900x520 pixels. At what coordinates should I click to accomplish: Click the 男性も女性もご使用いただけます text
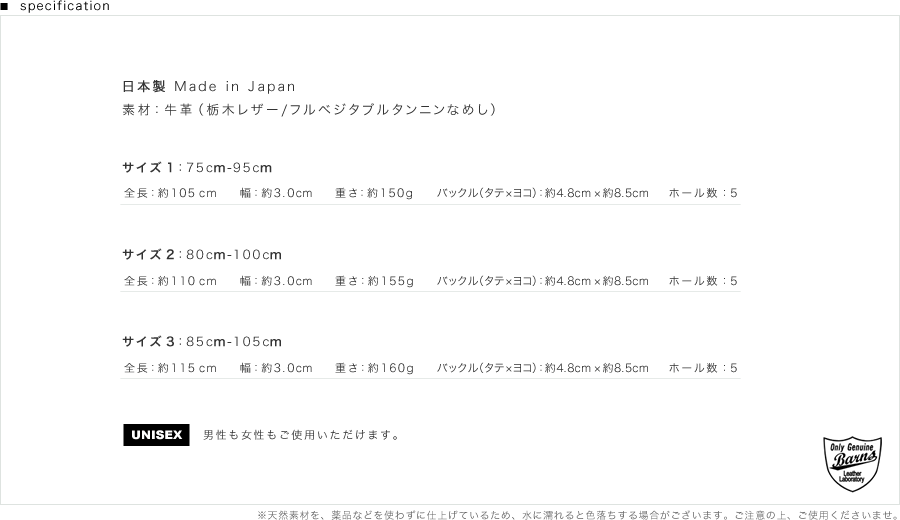coord(302,436)
